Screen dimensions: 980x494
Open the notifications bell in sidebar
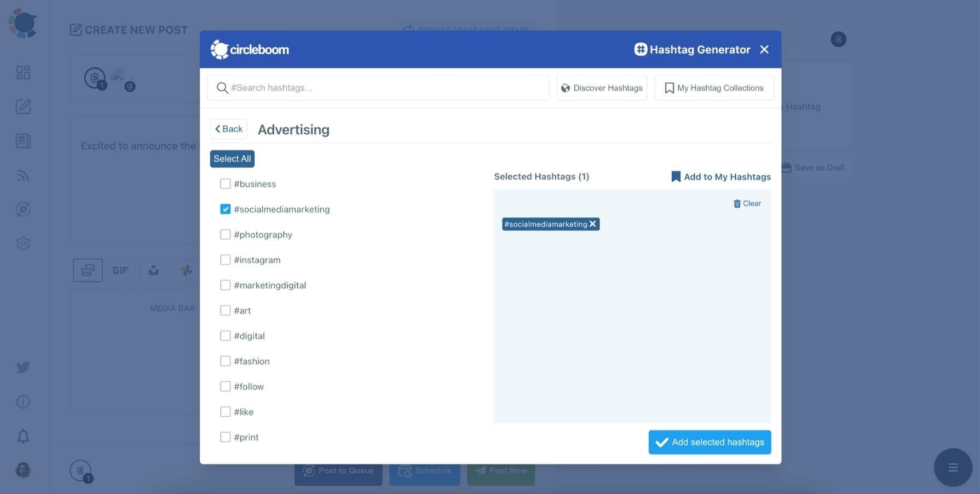tap(23, 436)
